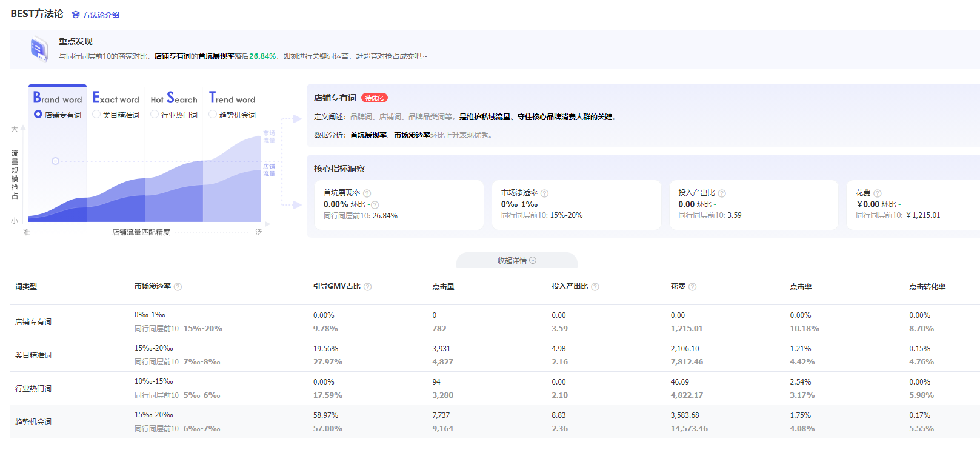
Task: Collapse details with 收起详情 button
Action: point(516,261)
